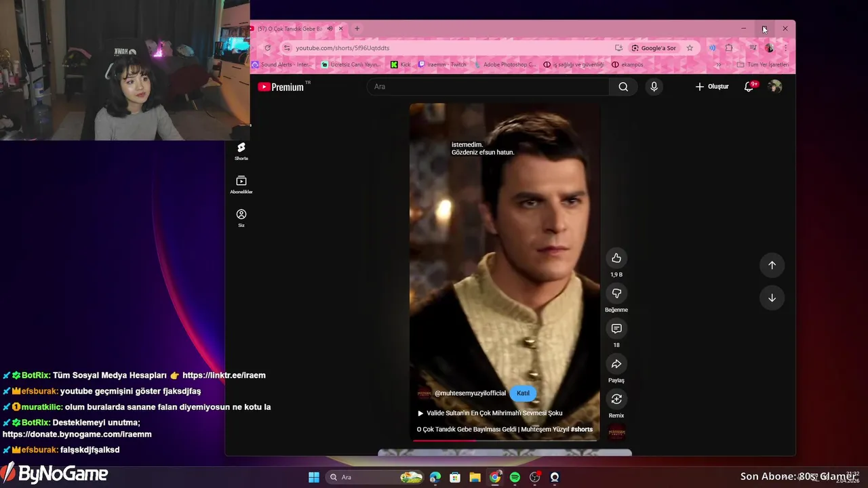Open Microsoft Edge from taskbar
Image resolution: width=868 pixels, height=488 pixels.
tap(435, 477)
